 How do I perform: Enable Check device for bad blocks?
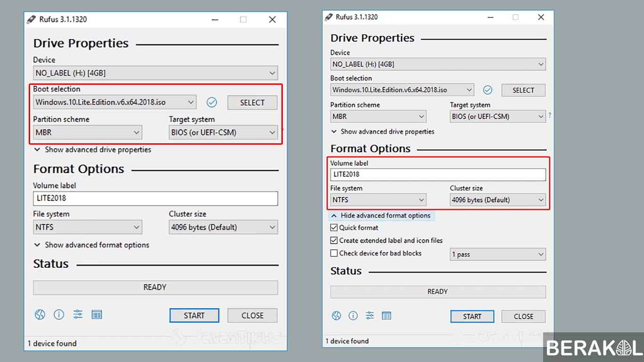coord(334,253)
